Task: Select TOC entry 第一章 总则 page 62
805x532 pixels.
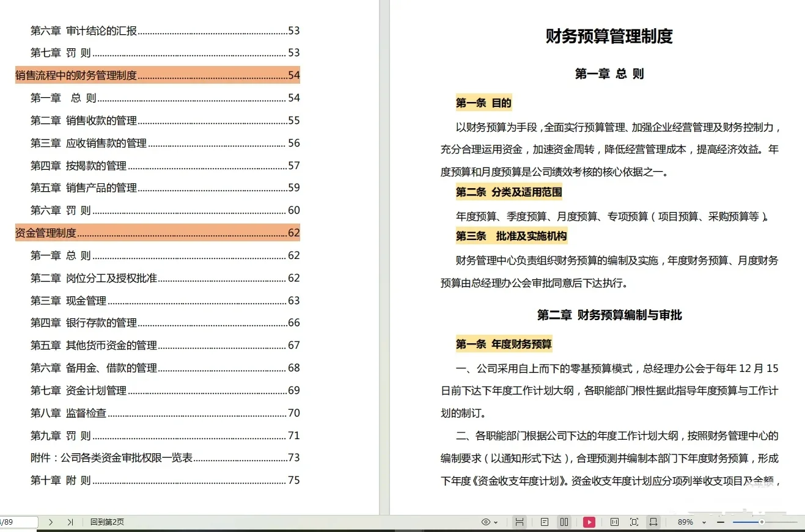Action: [x=165, y=255]
